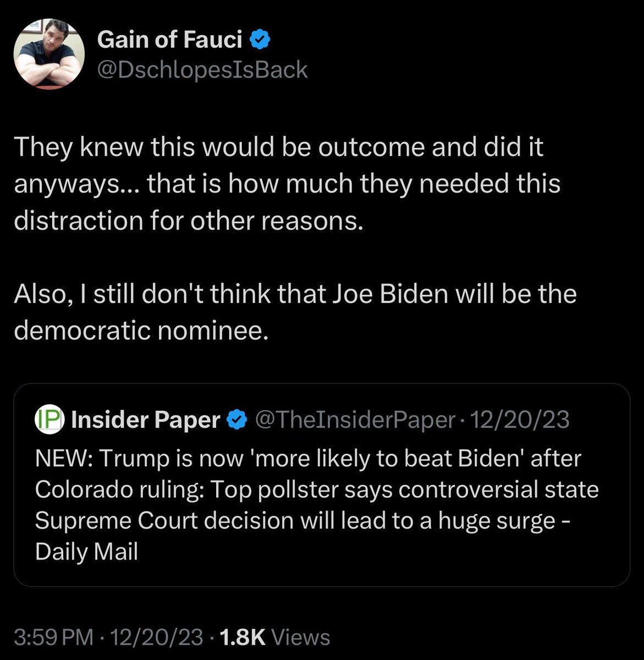
Task: Click verified badge next to Insider Paper
Action: (236, 420)
